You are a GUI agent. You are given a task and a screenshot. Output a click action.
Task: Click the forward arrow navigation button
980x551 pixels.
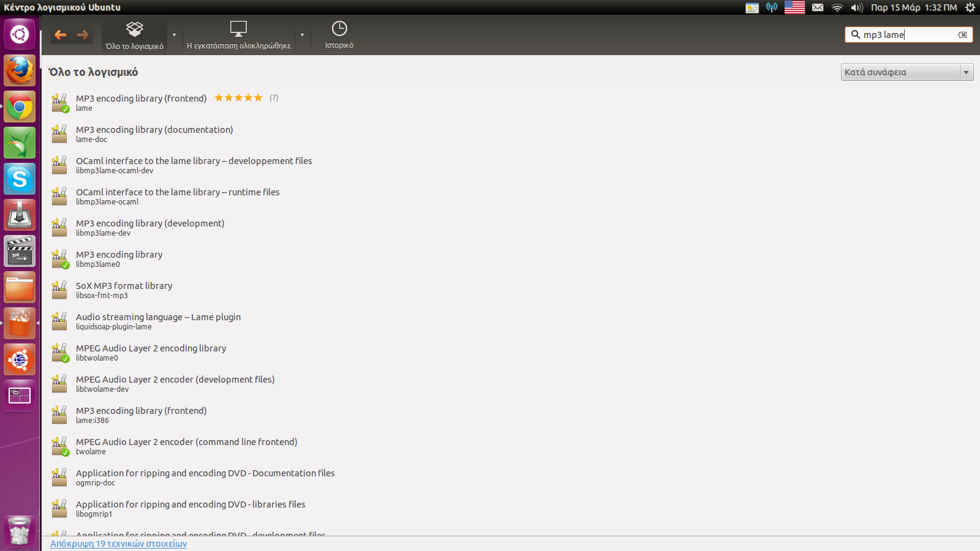pyautogui.click(x=83, y=35)
